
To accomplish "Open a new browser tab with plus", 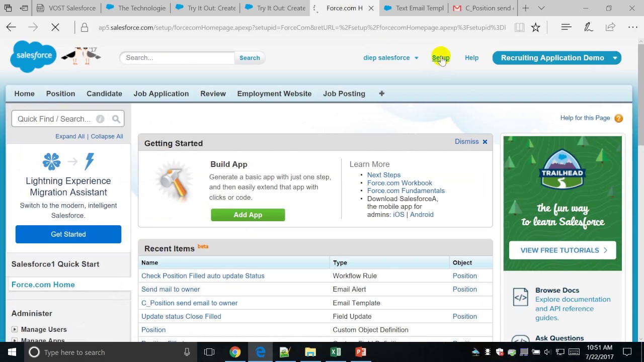I will pos(525,8).
